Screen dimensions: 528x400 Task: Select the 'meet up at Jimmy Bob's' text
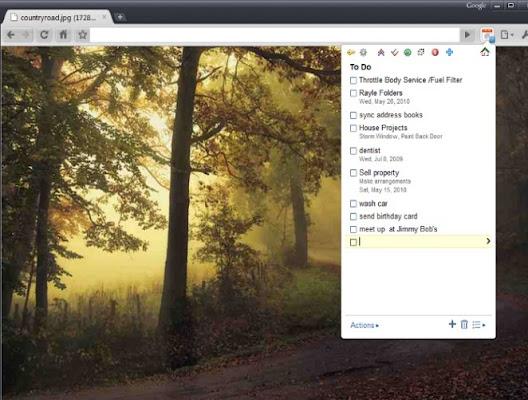(x=398, y=229)
